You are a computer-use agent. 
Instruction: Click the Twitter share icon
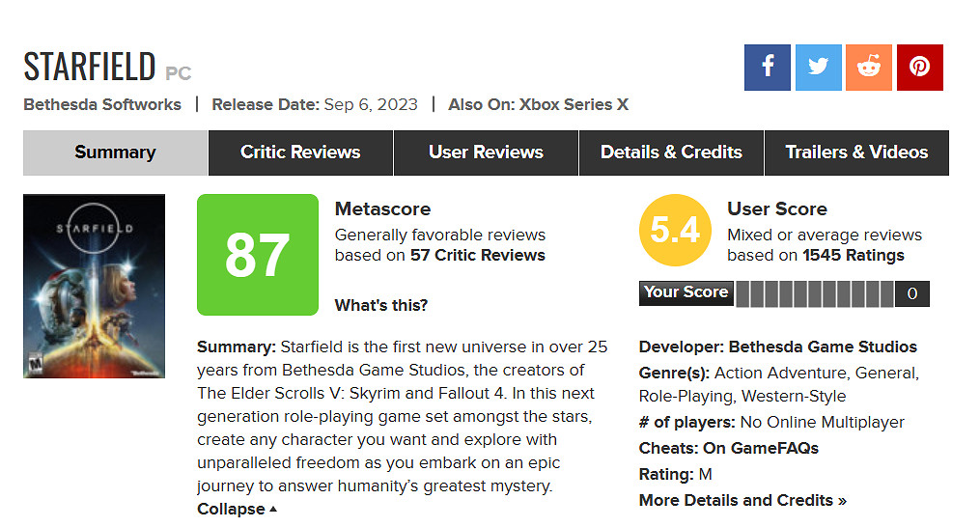click(818, 68)
